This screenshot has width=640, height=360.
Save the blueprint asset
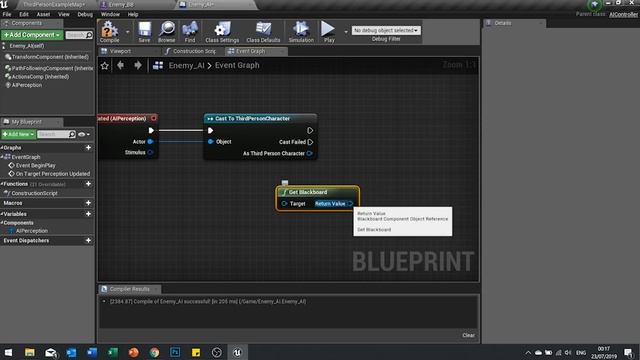tap(144, 32)
